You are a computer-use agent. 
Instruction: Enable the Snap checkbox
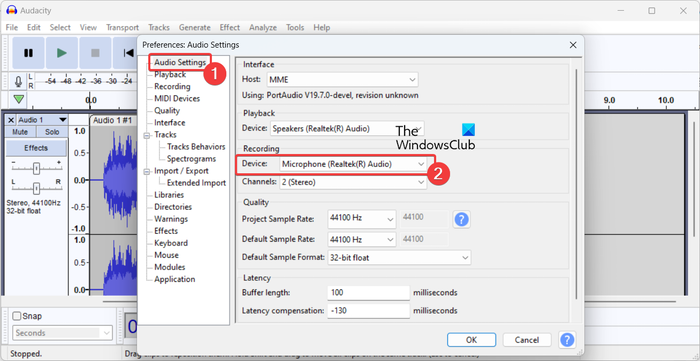(x=17, y=316)
